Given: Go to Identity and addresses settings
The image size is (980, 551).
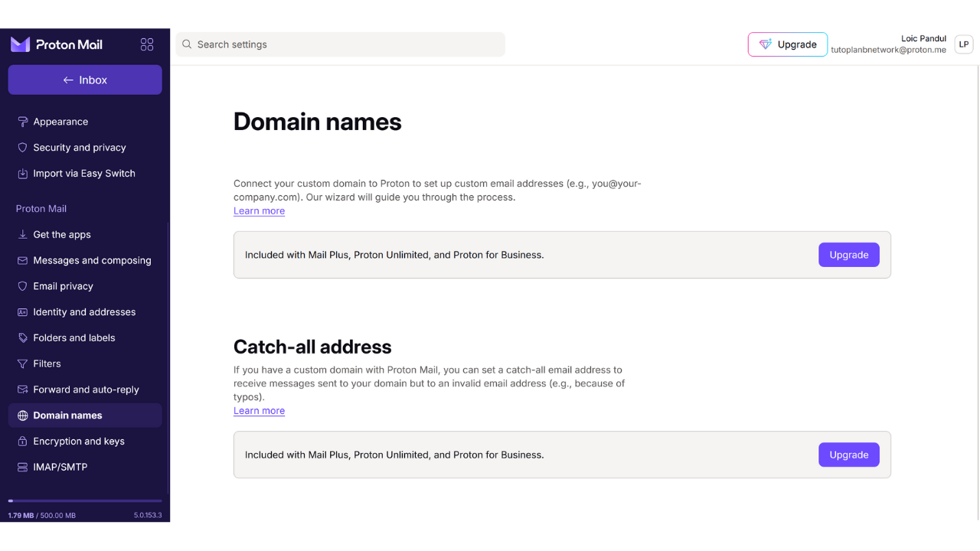Looking at the screenshot, I should (x=84, y=312).
